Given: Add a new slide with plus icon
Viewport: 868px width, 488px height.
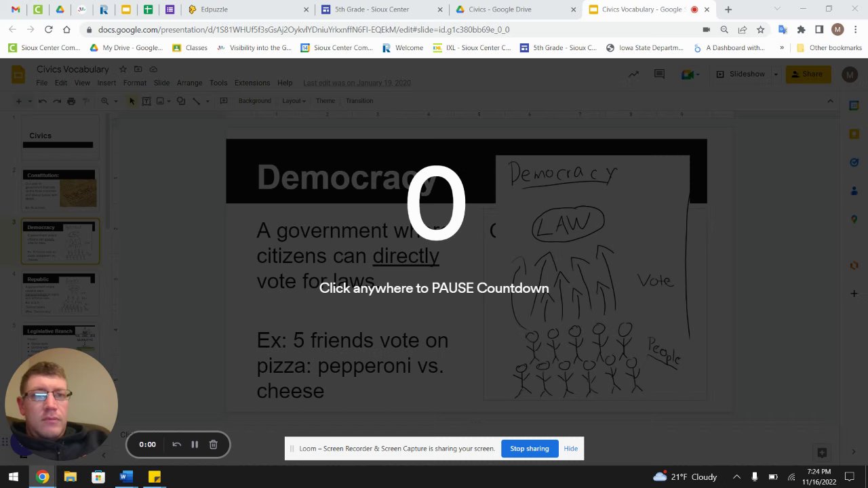Looking at the screenshot, I should coord(19,101).
